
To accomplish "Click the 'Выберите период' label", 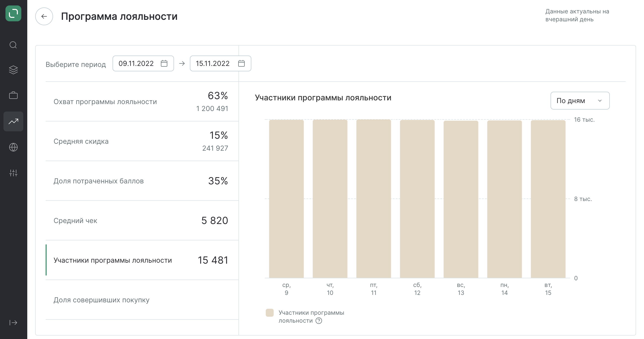I will pos(76,64).
